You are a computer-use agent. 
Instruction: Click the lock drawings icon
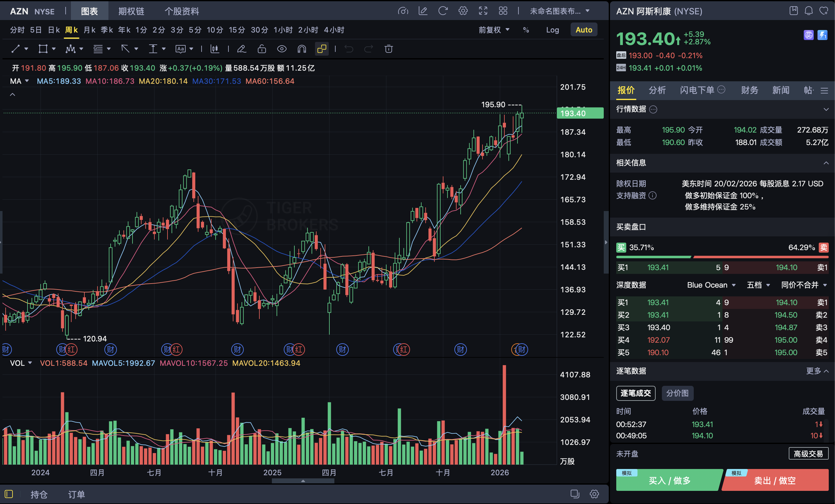pyautogui.click(x=262, y=49)
